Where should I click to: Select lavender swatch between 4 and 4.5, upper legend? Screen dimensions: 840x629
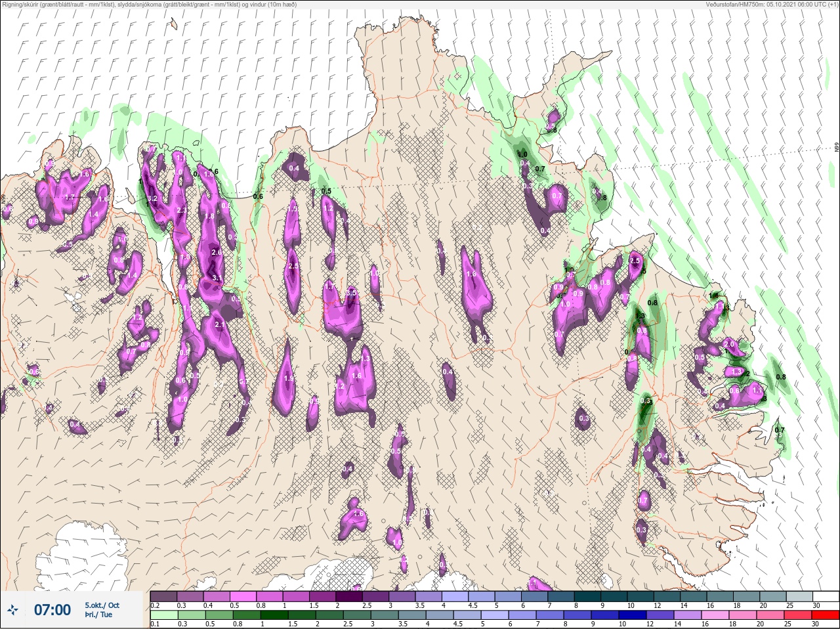455,596
